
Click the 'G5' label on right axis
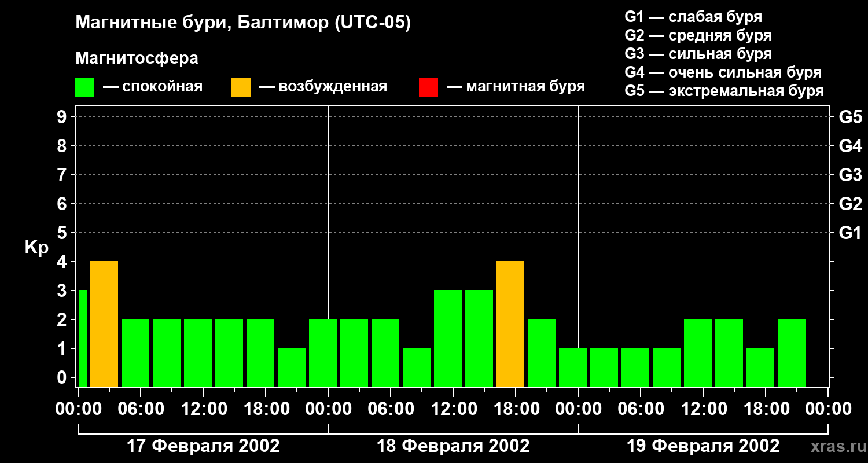pyautogui.click(x=850, y=117)
